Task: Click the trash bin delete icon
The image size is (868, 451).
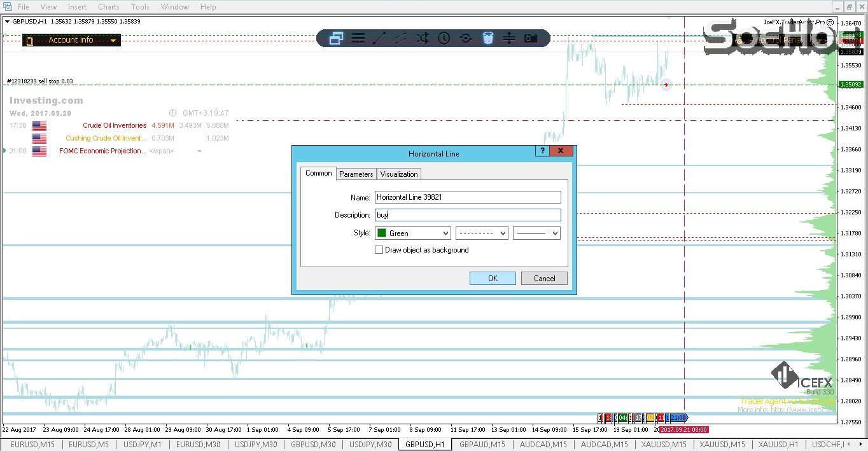Action: pos(487,38)
